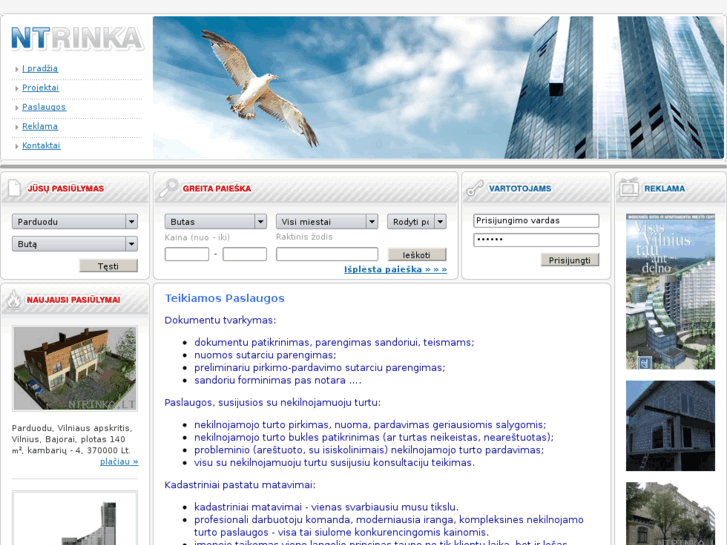727x545 pixels.
Task: Open the third ad image with old building
Action: [x=670, y=513]
